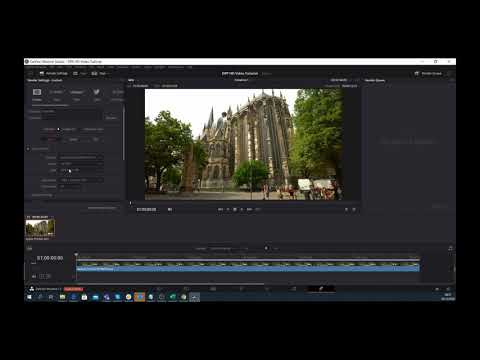The image size is (480, 360).
Task: Click the Browse button for render location
Action: 111,118
